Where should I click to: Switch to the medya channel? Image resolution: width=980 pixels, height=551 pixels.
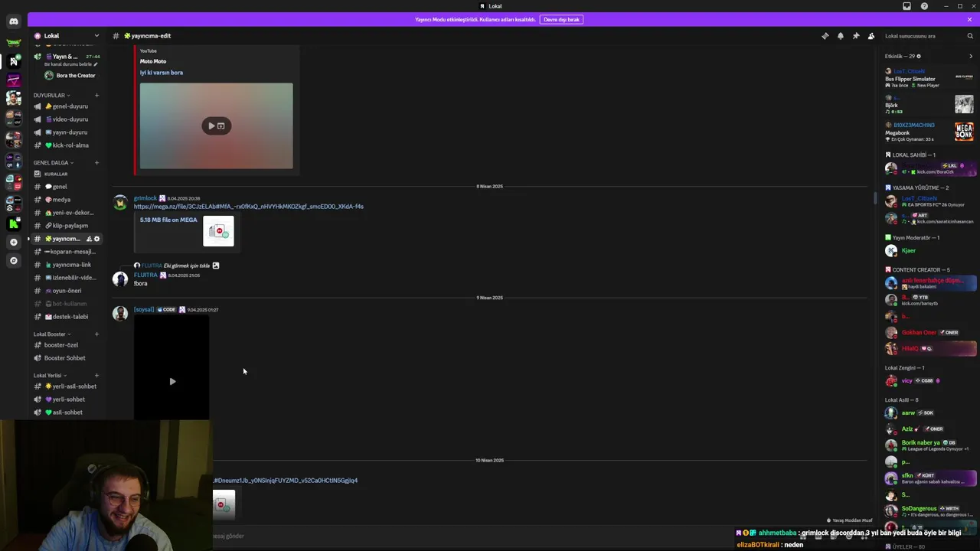(67, 200)
